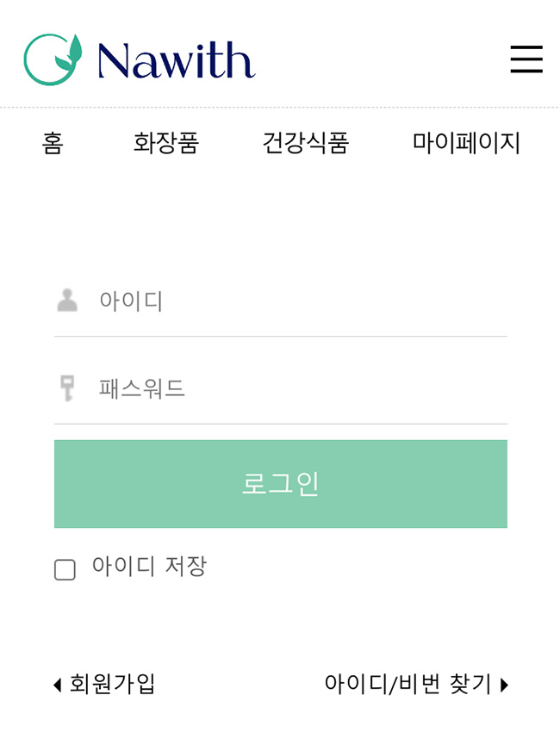Open the 화장품 category tab
The image size is (560, 732).
click(166, 143)
